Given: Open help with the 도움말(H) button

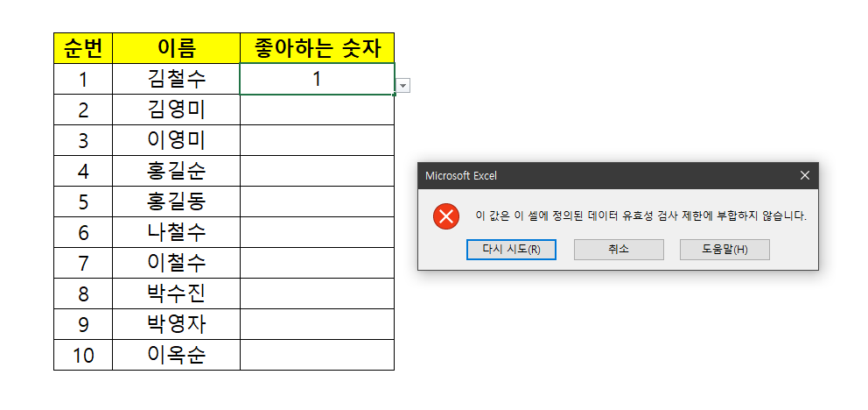Looking at the screenshot, I should click(724, 250).
